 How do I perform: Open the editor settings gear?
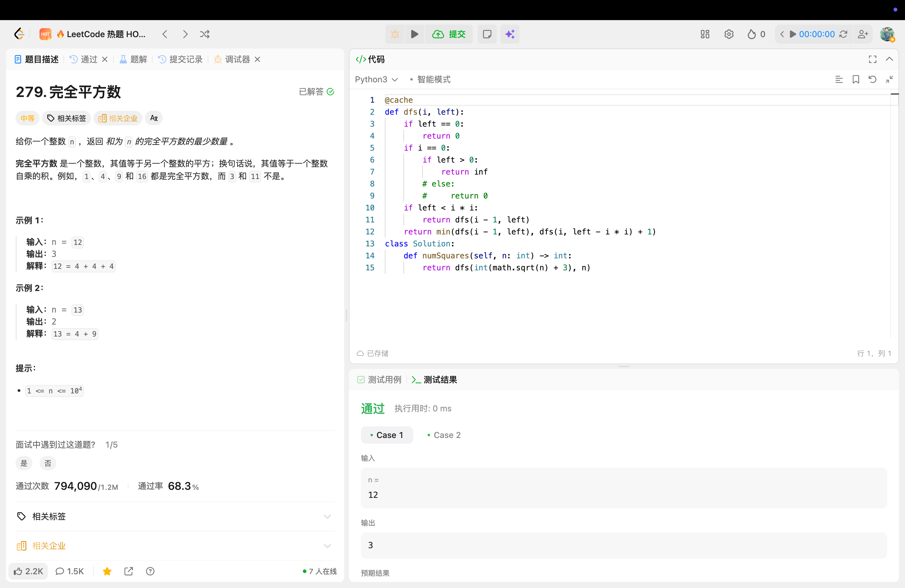point(729,34)
